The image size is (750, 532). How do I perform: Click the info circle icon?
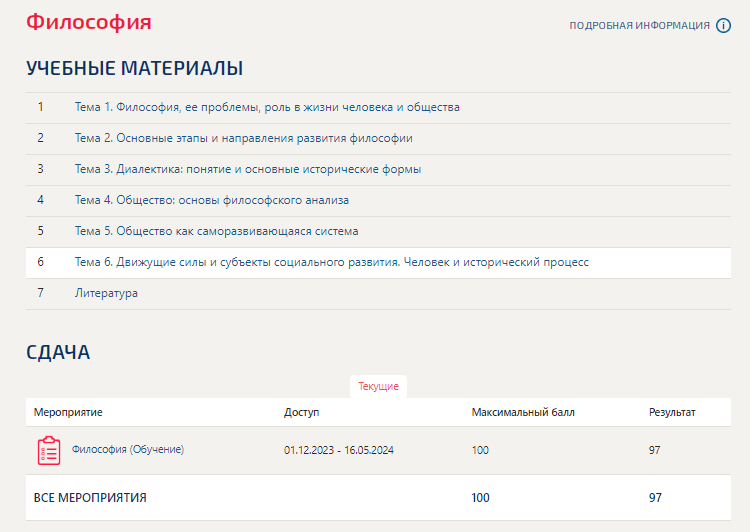point(723,25)
